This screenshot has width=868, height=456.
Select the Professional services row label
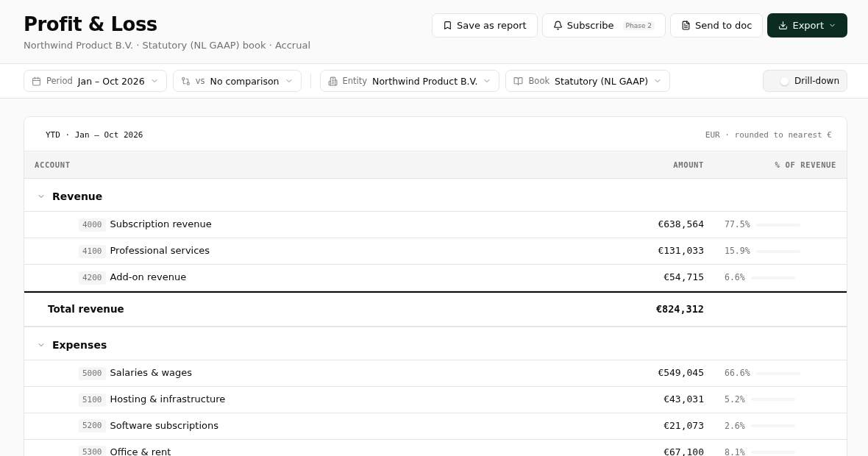(x=160, y=251)
